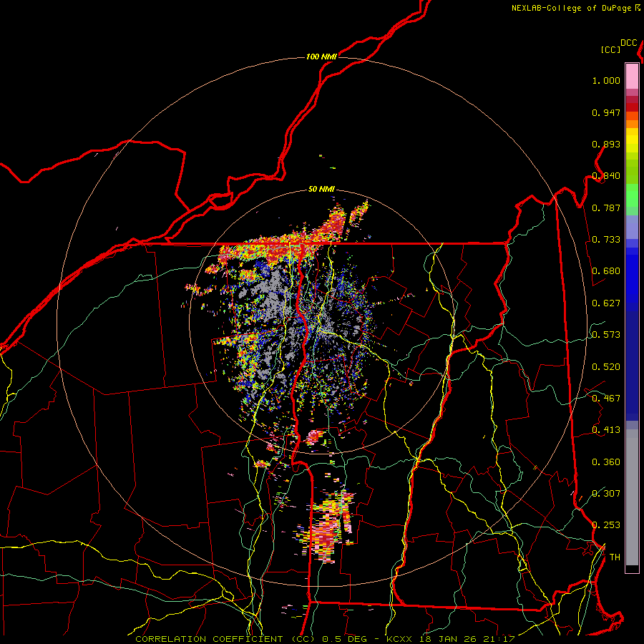Select the 50 NMI range ring label
The height and width of the screenshot is (644, 644).
[x=321, y=190]
